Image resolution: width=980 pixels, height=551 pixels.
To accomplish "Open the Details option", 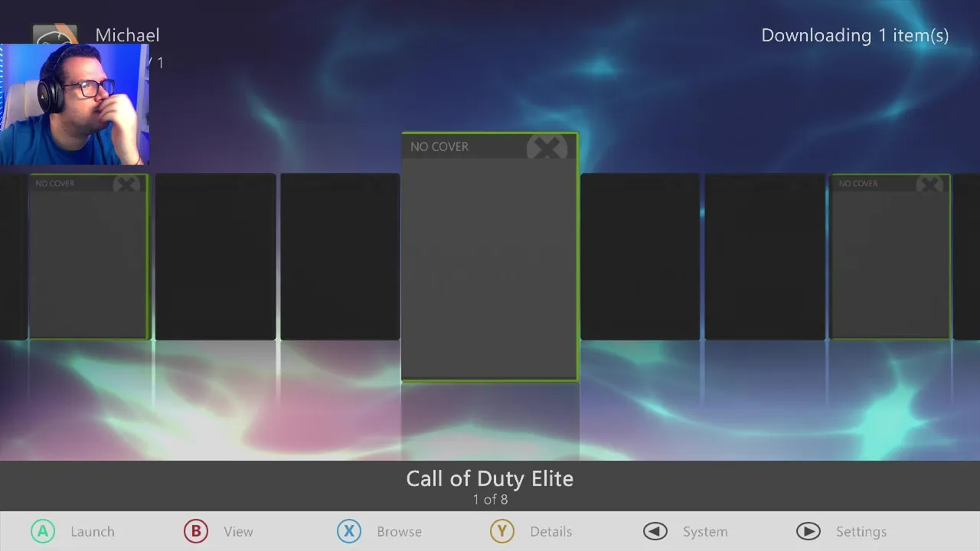I will click(x=551, y=532).
